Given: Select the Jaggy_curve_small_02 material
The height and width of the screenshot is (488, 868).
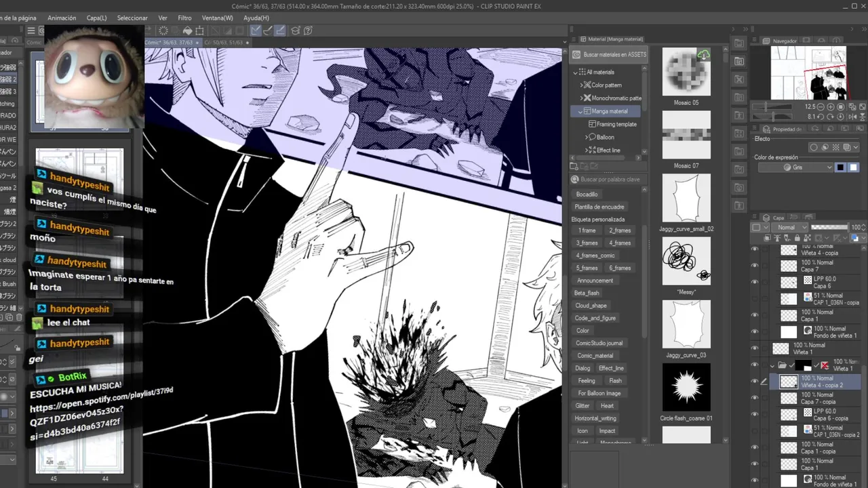Looking at the screenshot, I should 686,198.
